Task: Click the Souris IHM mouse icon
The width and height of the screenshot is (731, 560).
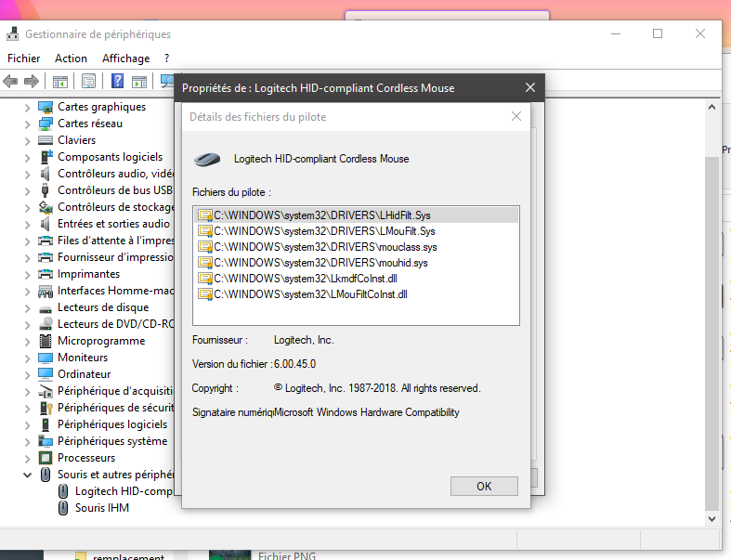Action: pos(63,508)
